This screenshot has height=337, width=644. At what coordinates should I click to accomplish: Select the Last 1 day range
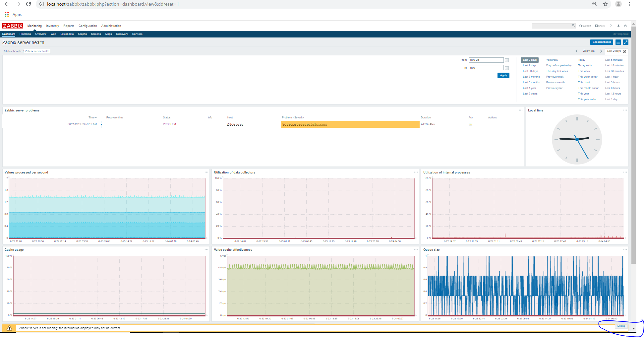coord(611,100)
